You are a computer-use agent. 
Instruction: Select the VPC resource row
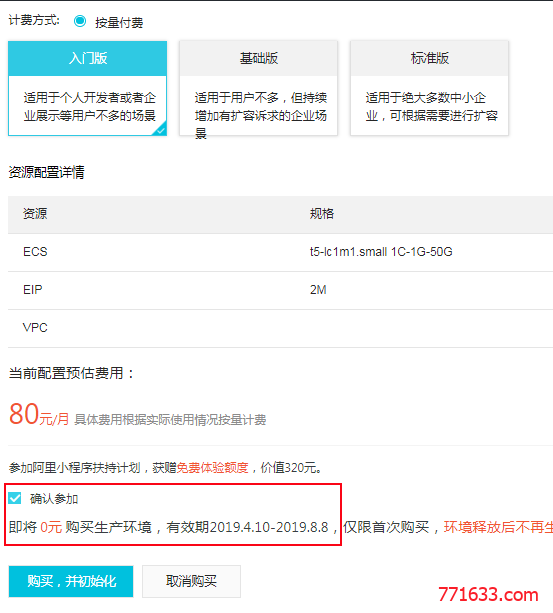click(x=280, y=328)
